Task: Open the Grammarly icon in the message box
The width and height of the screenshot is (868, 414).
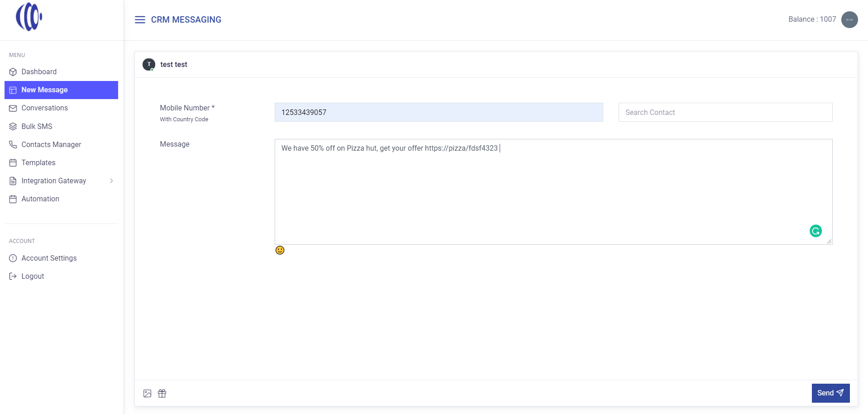Action: 816,231
